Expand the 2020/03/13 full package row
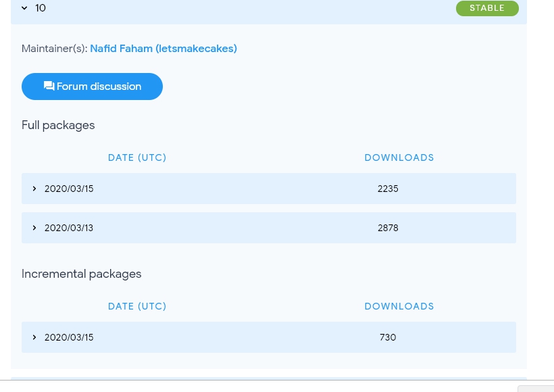The height and width of the screenshot is (392, 554). coord(268,228)
